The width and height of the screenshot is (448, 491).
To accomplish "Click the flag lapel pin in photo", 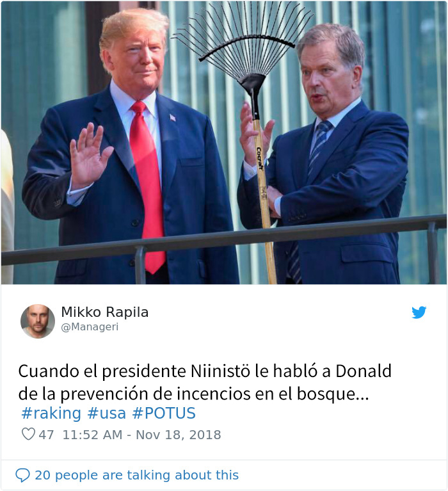I will [173, 118].
